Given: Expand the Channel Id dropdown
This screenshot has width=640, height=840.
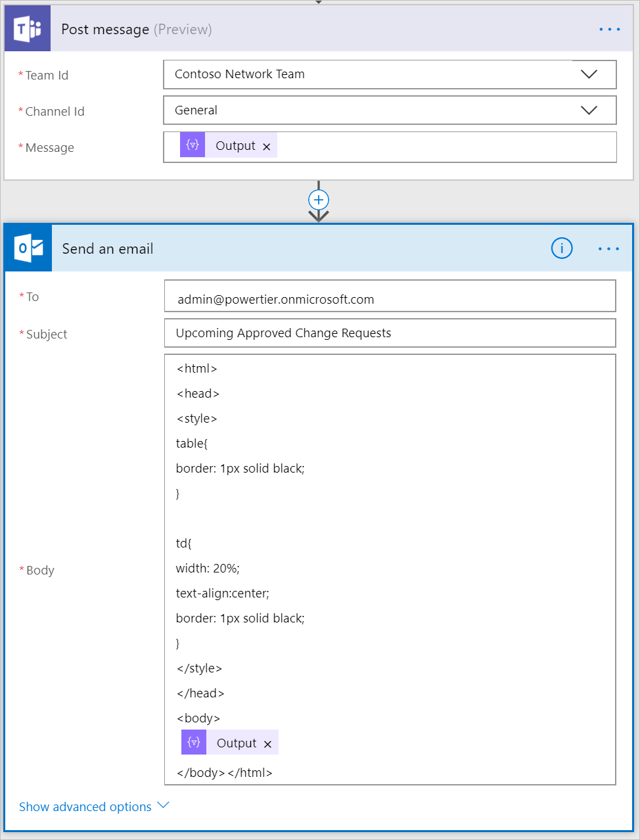Looking at the screenshot, I should coord(589,110).
